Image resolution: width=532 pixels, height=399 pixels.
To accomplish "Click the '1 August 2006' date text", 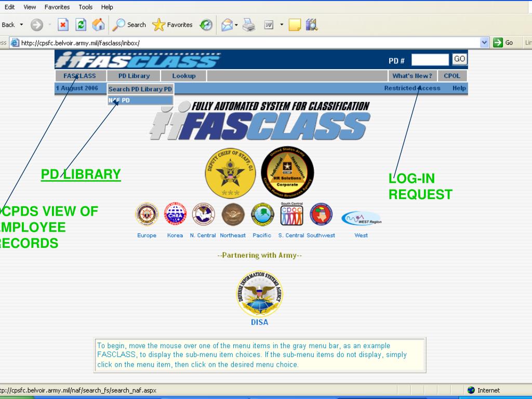I will (x=77, y=88).
